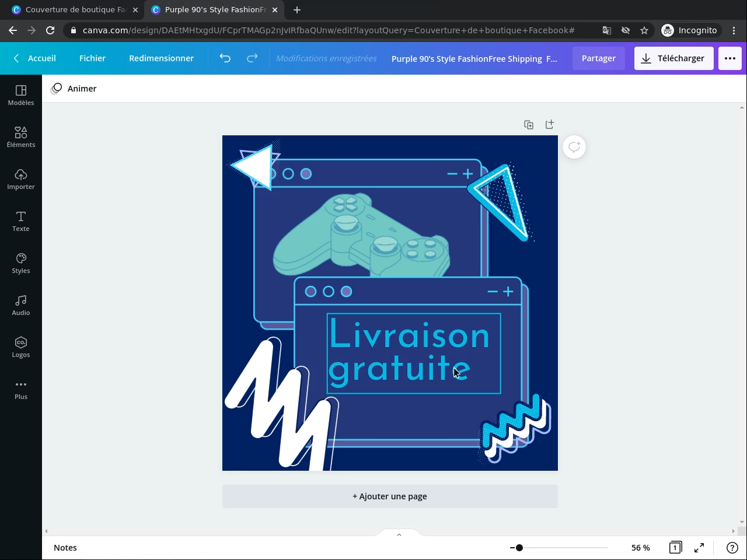The height and width of the screenshot is (560, 747).
Task: Close the Purple 90's Style tab
Action: (x=275, y=10)
